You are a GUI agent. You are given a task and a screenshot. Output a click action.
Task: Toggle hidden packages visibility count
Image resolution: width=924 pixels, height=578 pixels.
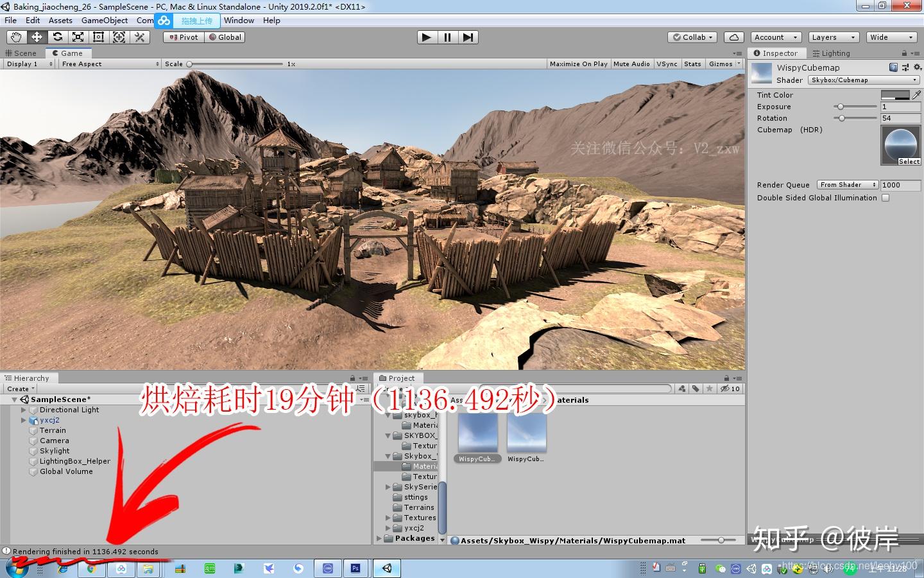[x=730, y=389]
